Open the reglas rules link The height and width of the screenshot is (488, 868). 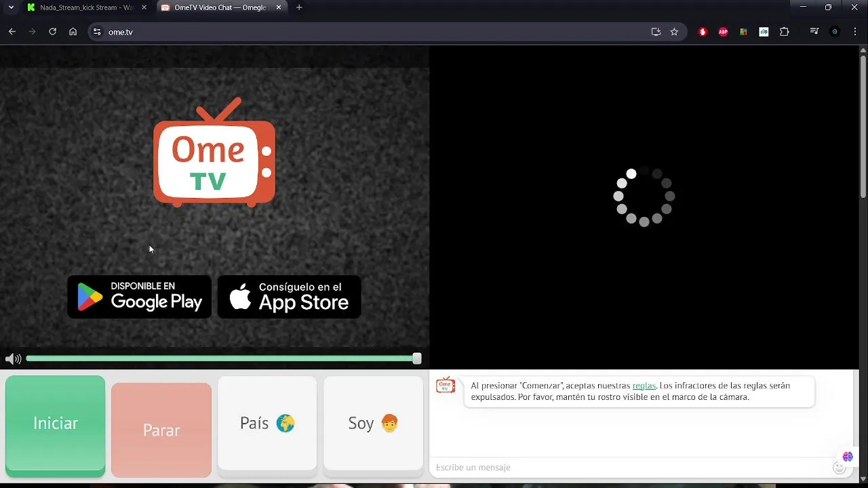(x=644, y=386)
